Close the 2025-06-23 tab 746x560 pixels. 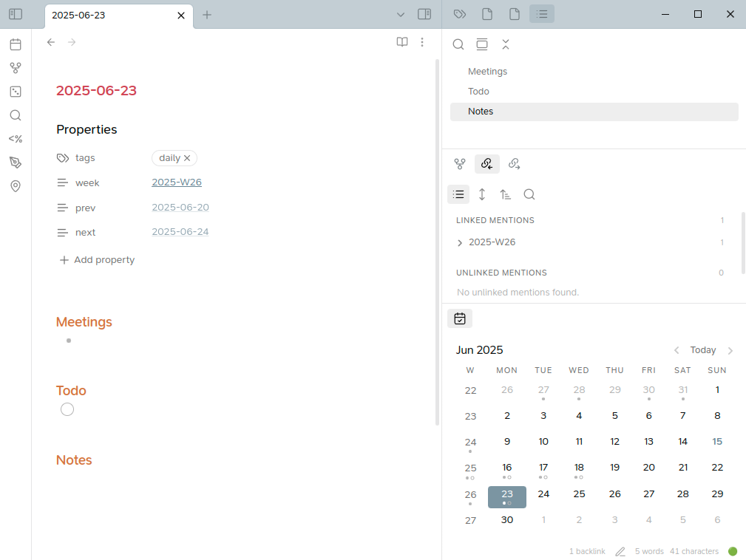click(181, 16)
